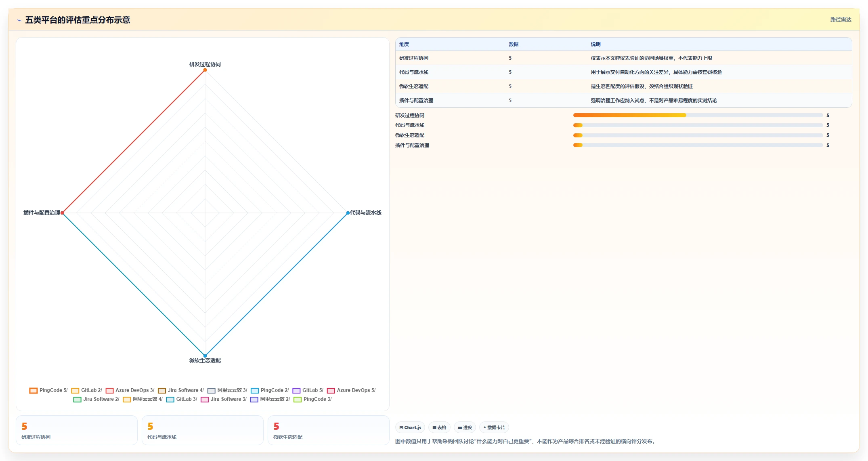
Task: Toggle the PingCode 2/ legend dataset
Action: coord(270,390)
